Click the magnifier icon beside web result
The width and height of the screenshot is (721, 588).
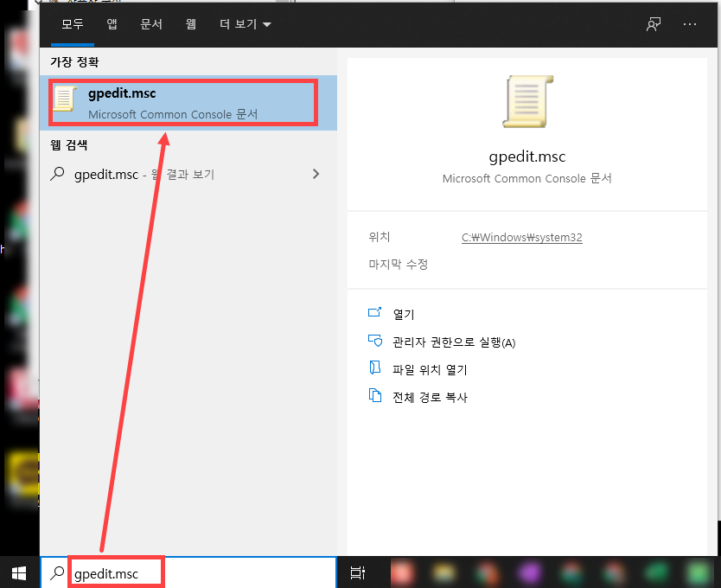57,174
